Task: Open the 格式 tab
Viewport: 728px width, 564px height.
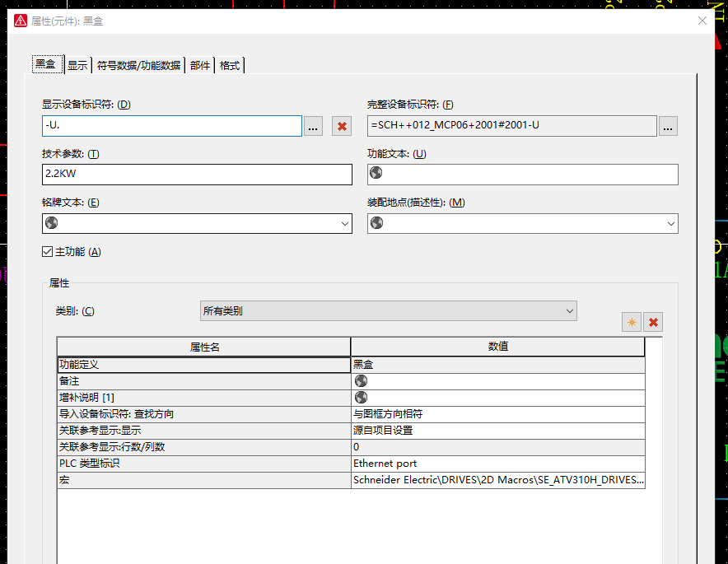Action: (x=230, y=65)
